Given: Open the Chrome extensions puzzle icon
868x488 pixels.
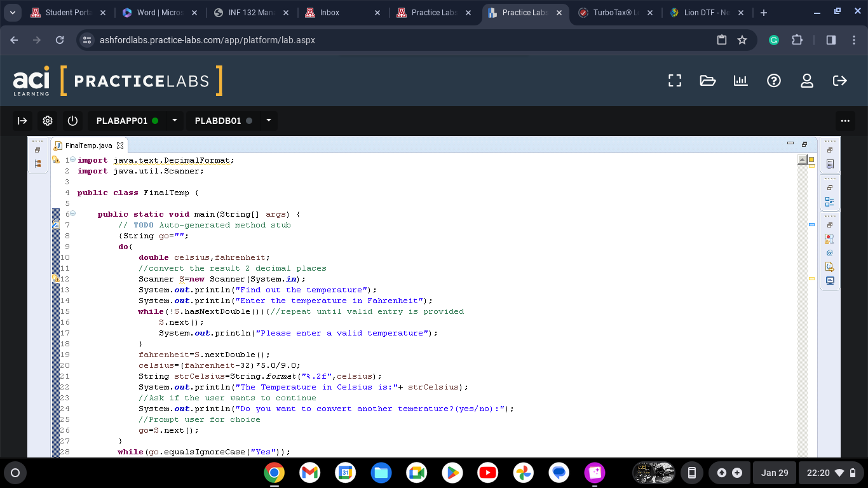Looking at the screenshot, I should [797, 39].
